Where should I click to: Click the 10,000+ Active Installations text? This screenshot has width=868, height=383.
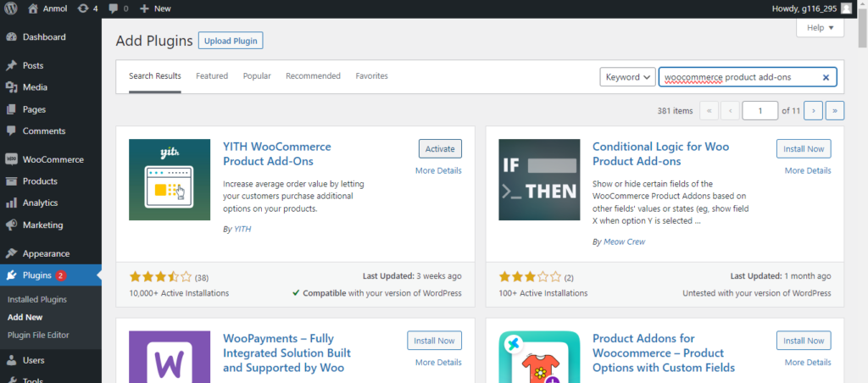click(x=179, y=293)
